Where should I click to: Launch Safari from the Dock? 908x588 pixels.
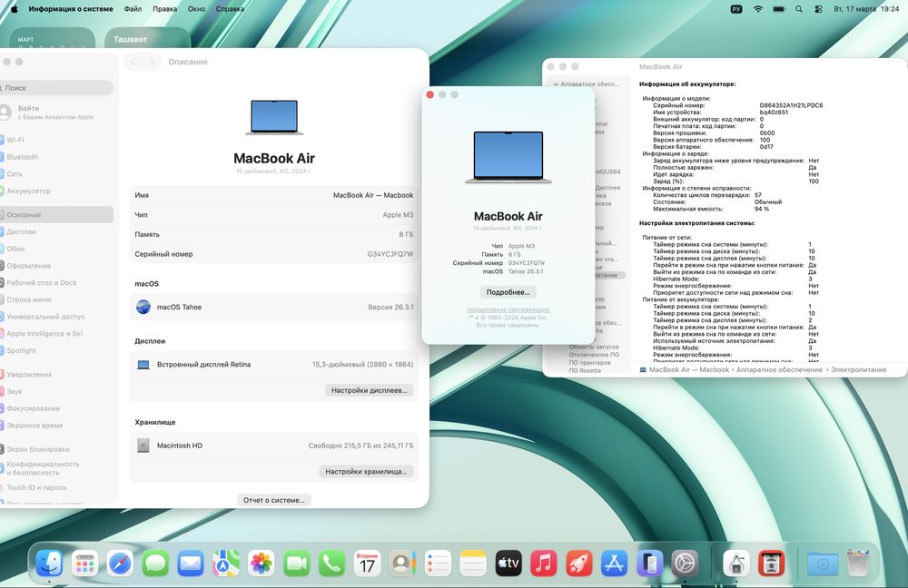coord(121,563)
